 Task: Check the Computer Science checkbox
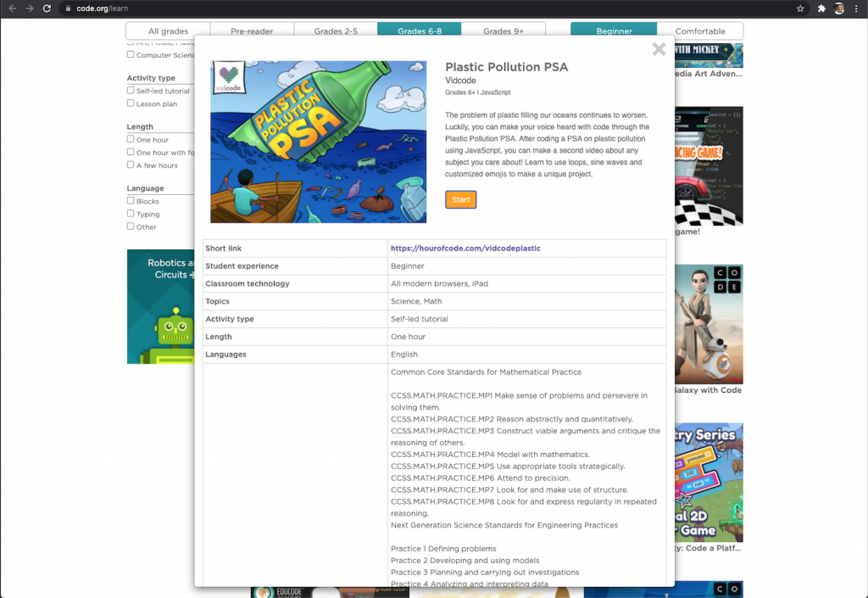tap(131, 54)
